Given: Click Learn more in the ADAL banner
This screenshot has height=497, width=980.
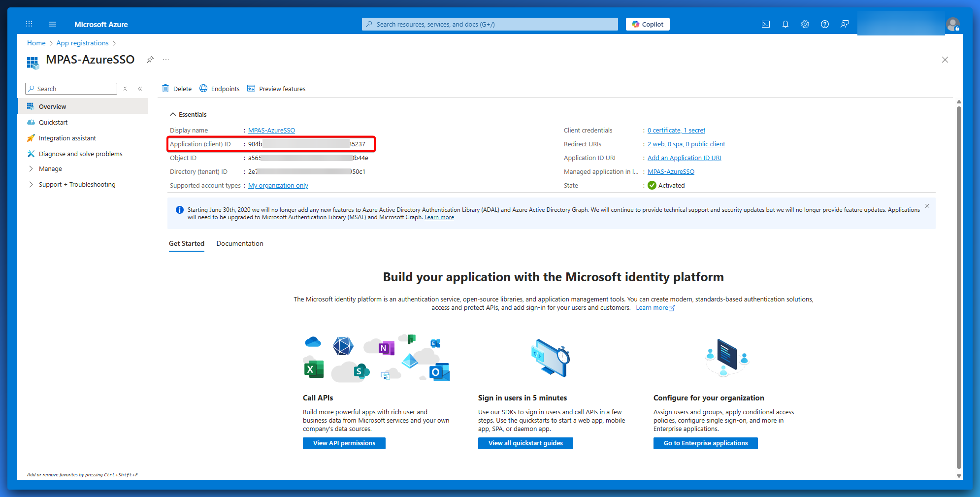Looking at the screenshot, I should (439, 217).
